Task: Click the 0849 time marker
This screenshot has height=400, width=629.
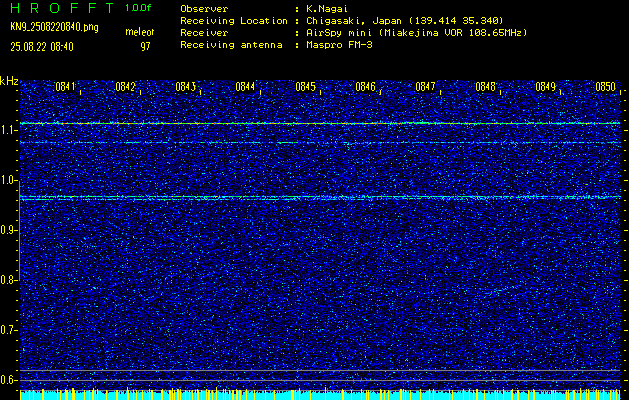Action: (545, 87)
